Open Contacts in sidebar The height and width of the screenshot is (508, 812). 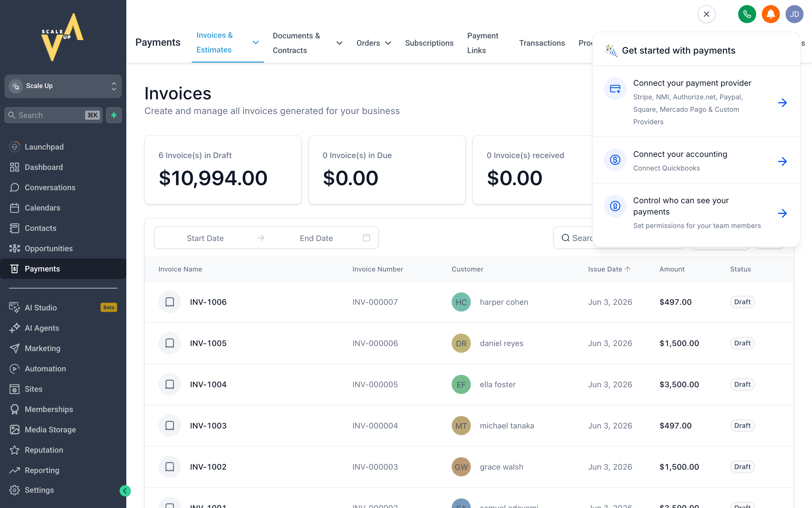[x=63, y=228]
